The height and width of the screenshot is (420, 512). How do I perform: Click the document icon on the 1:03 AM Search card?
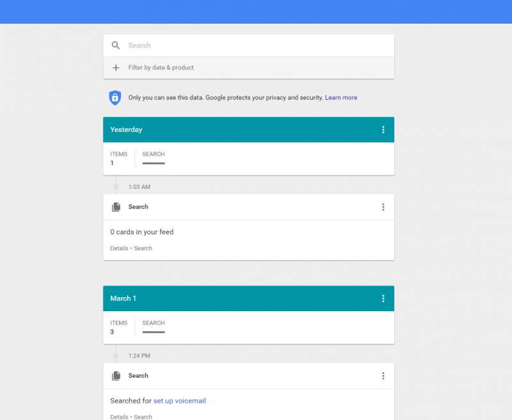pyautogui.click(x=116, y=207)
